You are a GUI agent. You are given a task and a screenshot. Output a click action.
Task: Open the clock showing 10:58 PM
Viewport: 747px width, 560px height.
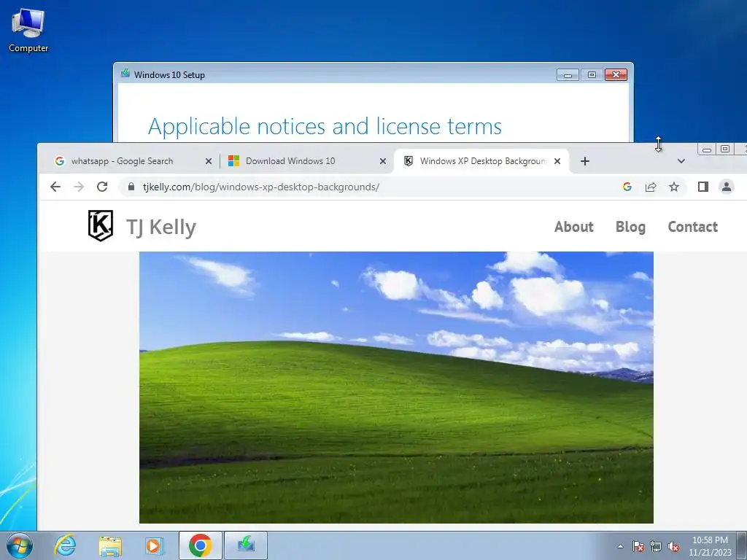[x=709, y=546]
